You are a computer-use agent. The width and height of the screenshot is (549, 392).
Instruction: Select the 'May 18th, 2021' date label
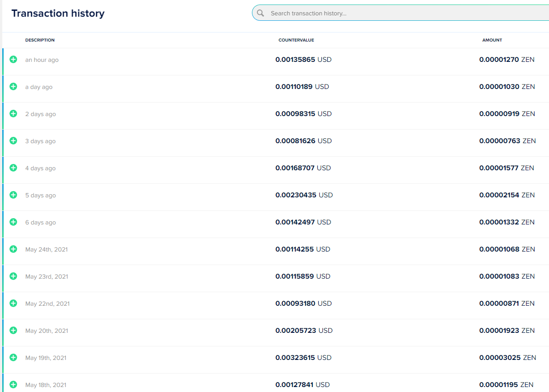46,385
